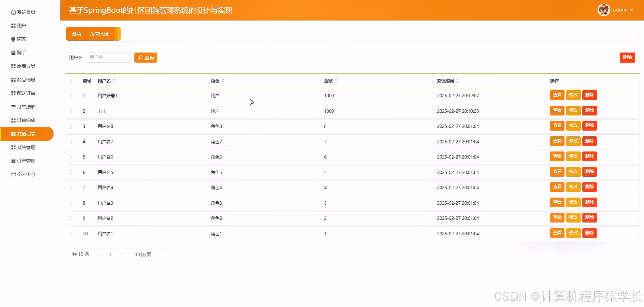Screen dimensions: 644x307
Task: Click 查看 for 用户账号1 row
Action: coord(557,95)
